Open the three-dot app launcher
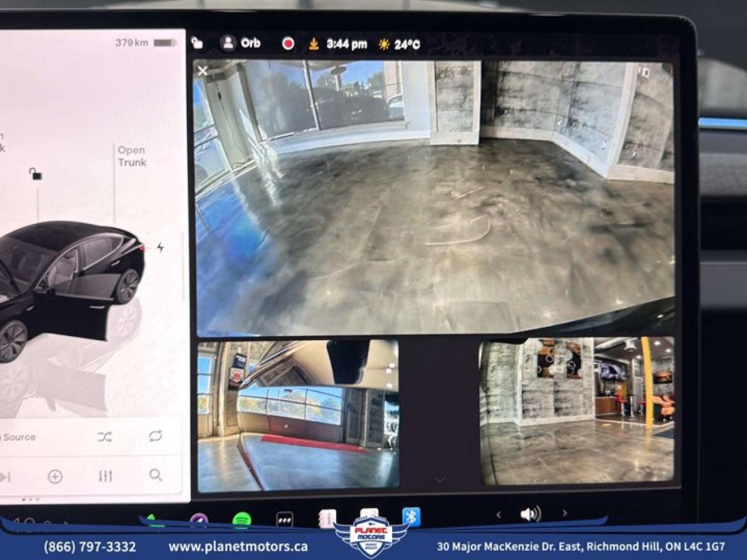The height and width of the screenshot is (560, 747). (284, 519)
